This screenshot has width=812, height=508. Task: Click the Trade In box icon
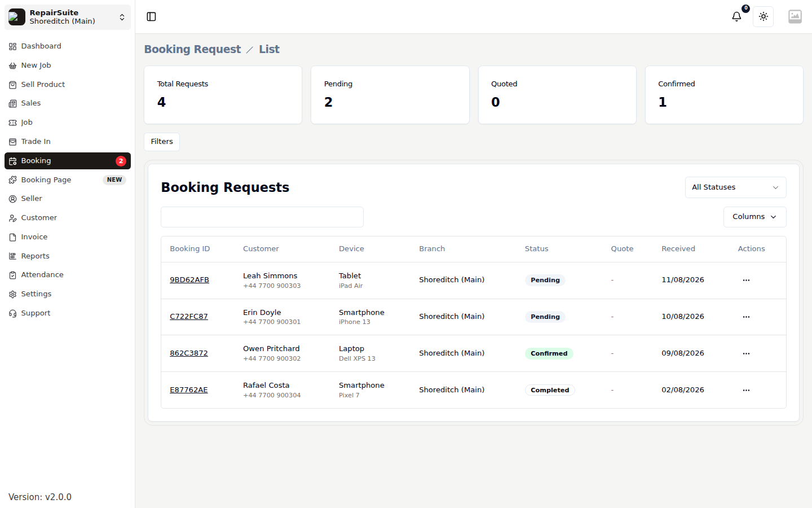(12, 142)
